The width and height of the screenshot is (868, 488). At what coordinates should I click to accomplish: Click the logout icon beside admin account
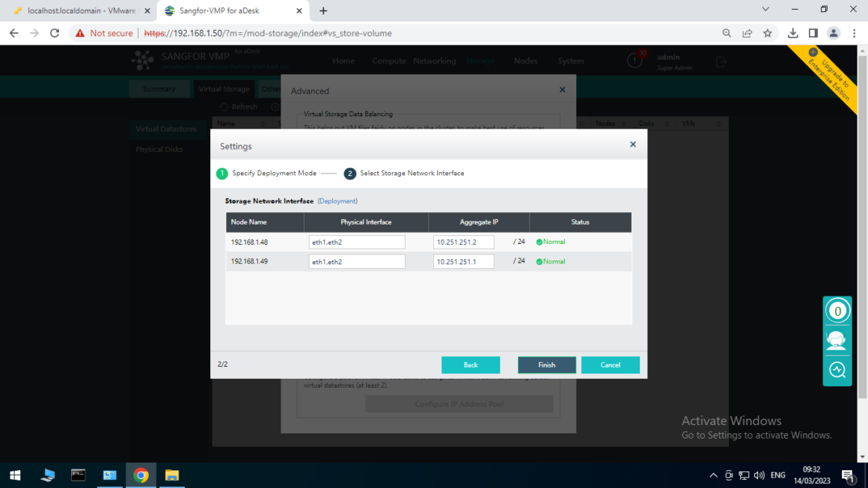click(721, 61)
